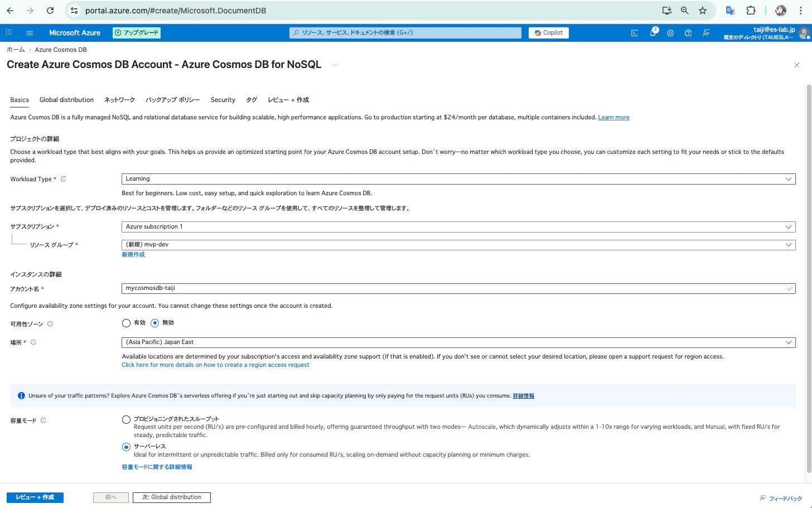This screenshot has height=508, width=812.
Task: Switch to the ネットワーク tab
Action: tap(119, 100)
